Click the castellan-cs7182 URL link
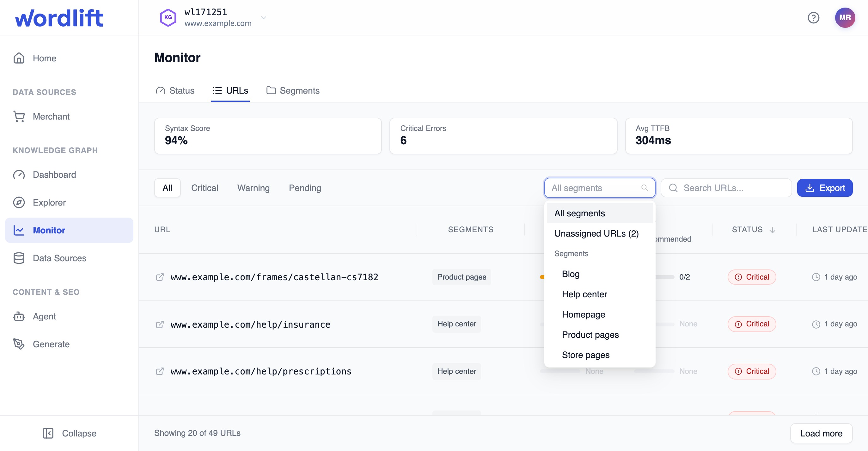The width and height of the screenshot is (868, 451). coord(274,277)
